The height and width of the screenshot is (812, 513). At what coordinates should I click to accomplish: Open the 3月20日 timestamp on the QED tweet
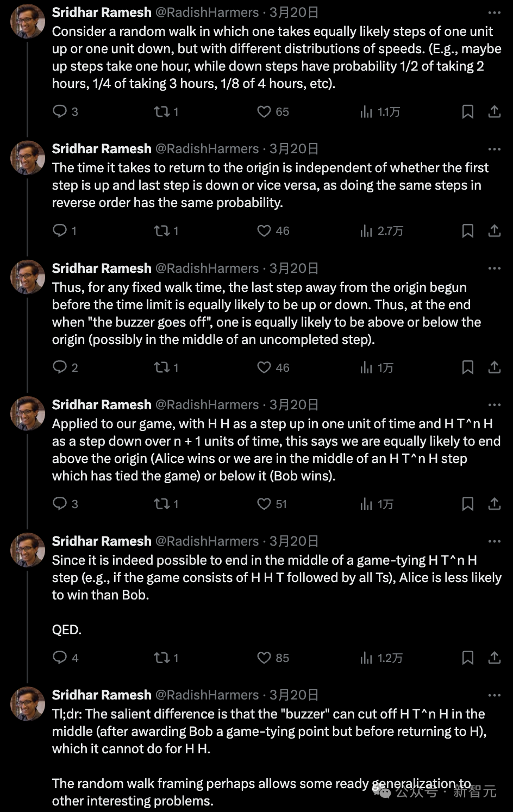[294, 541]
